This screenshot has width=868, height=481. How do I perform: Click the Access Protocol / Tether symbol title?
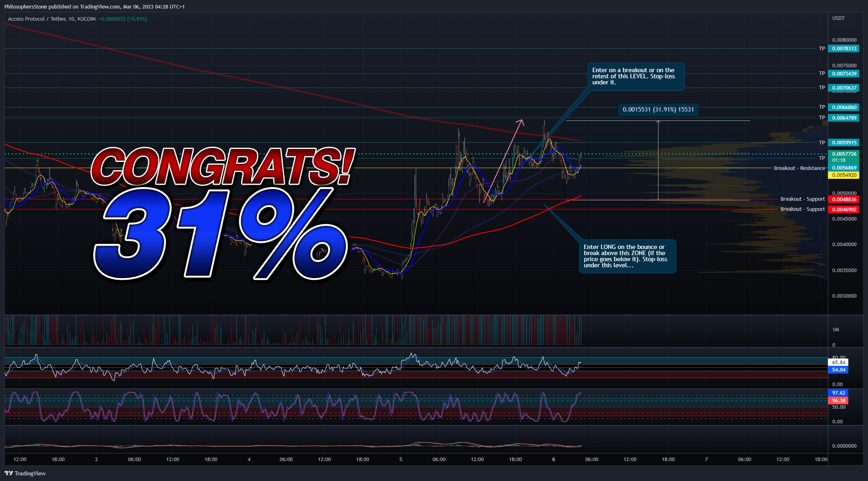click(x=52, y=19)
